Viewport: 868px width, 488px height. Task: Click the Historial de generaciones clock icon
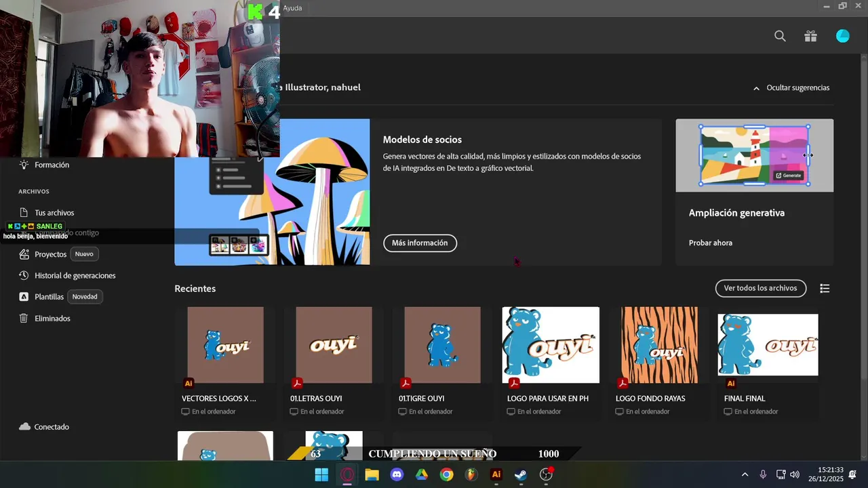coord(24,276)
